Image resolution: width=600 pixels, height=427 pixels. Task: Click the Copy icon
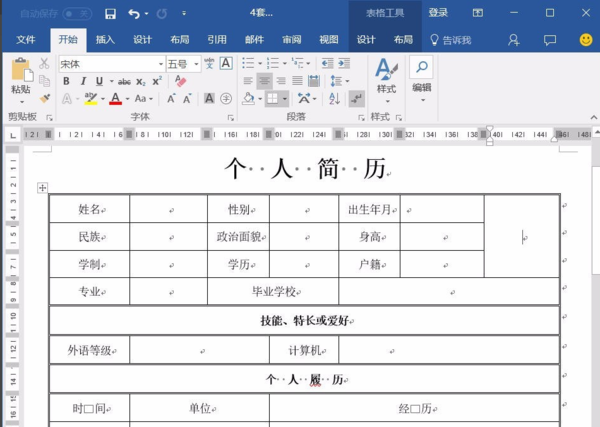44,81
